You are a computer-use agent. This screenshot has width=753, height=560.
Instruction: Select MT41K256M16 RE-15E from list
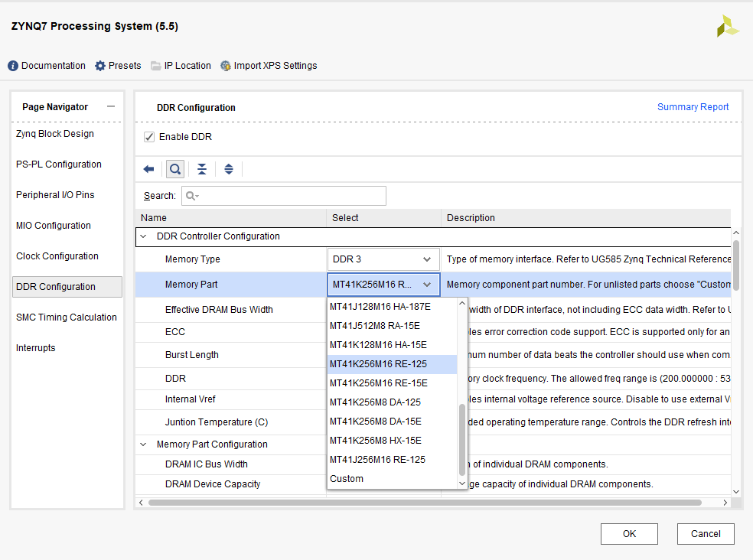pos(393,383)
